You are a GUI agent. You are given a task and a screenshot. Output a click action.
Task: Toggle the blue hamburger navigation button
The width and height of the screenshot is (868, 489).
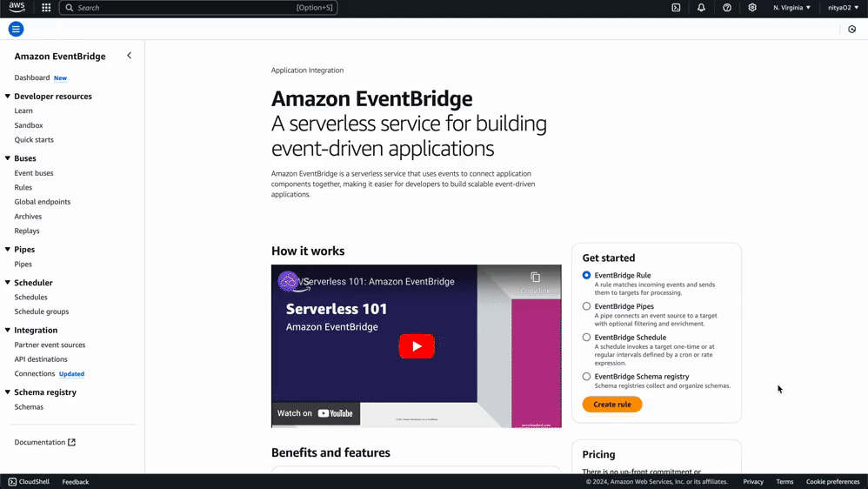tap(16, 29)
